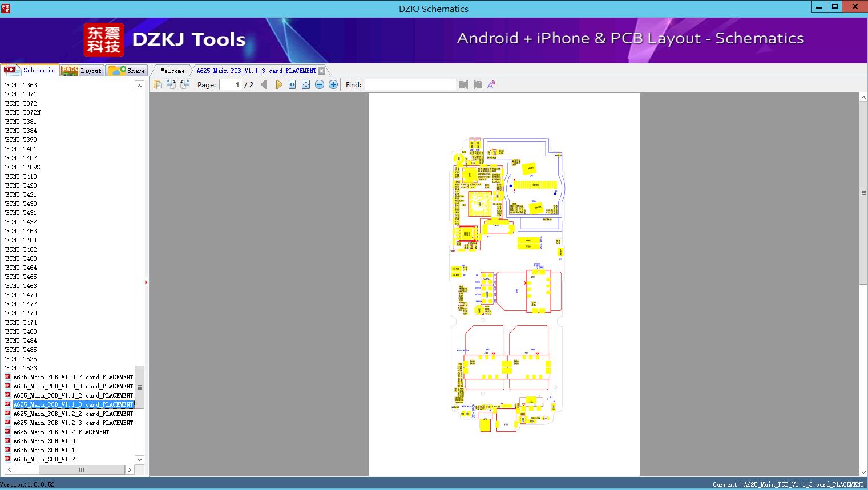Select the copy text tool
The height and width of the screenshot is (490, 868).
coord(158,84)
